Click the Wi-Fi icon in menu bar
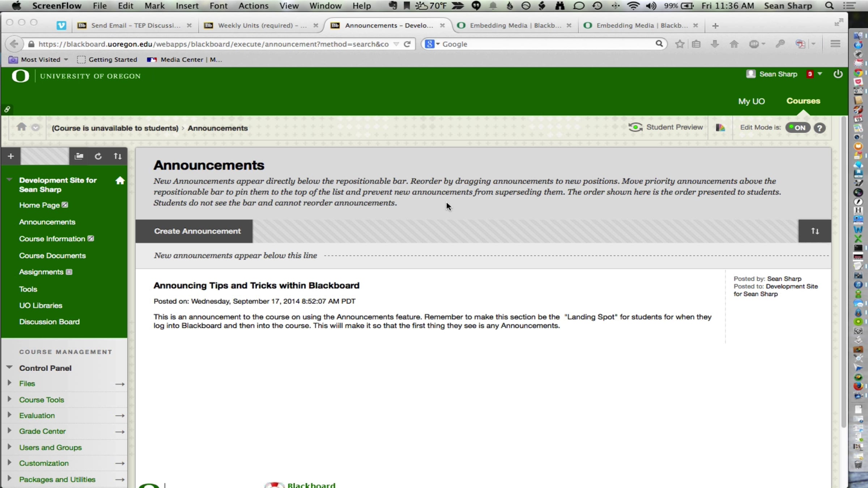The image size is (868, 488). tap(633, 6)
